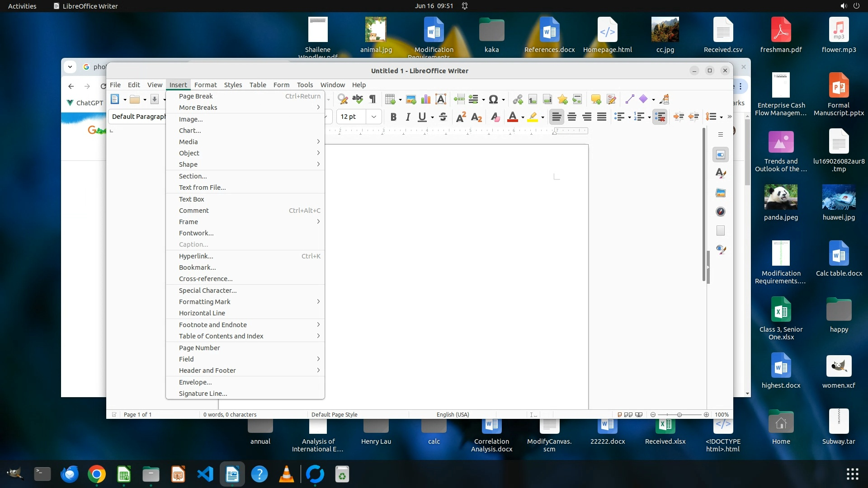The image size is (868, 488).
Task: Open the Sidebar Navigator compass icon
Action: (721, 211)
